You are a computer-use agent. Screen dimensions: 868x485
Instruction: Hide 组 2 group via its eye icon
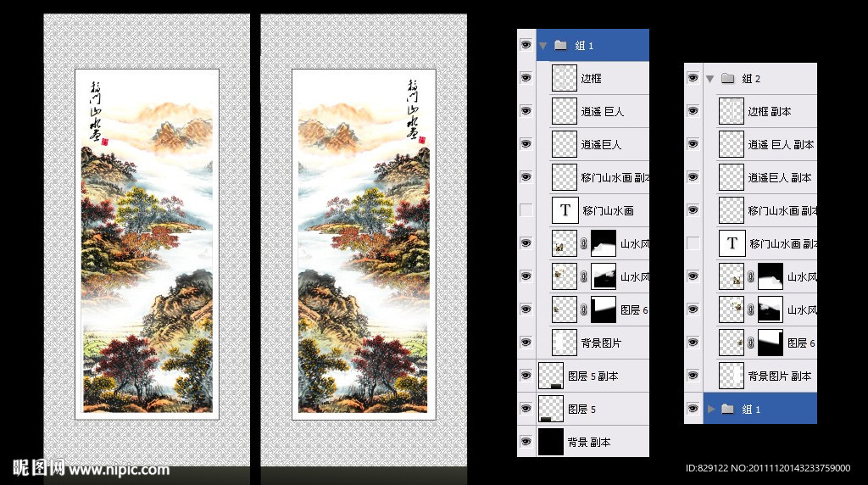point(693,78)
